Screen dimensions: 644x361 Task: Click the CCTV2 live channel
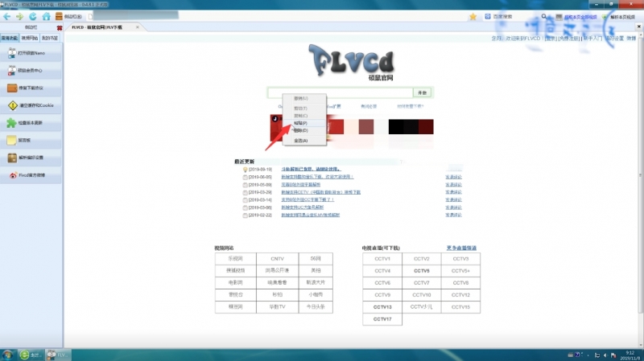(x=421, y=259)
